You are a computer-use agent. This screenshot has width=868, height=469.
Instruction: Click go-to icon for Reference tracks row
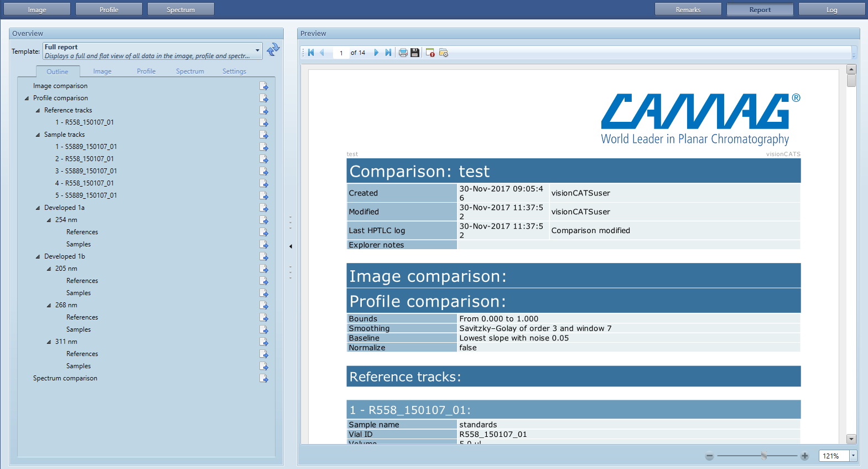264,110
